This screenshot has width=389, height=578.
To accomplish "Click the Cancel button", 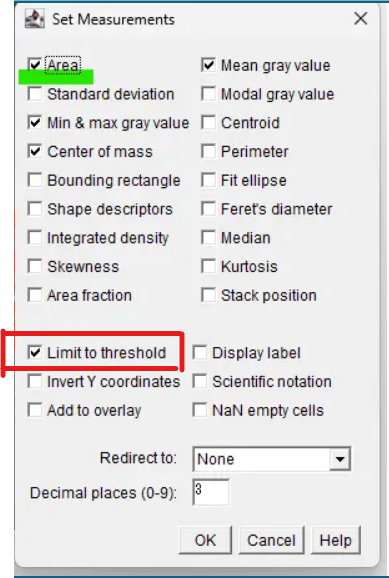I will 271,540.
